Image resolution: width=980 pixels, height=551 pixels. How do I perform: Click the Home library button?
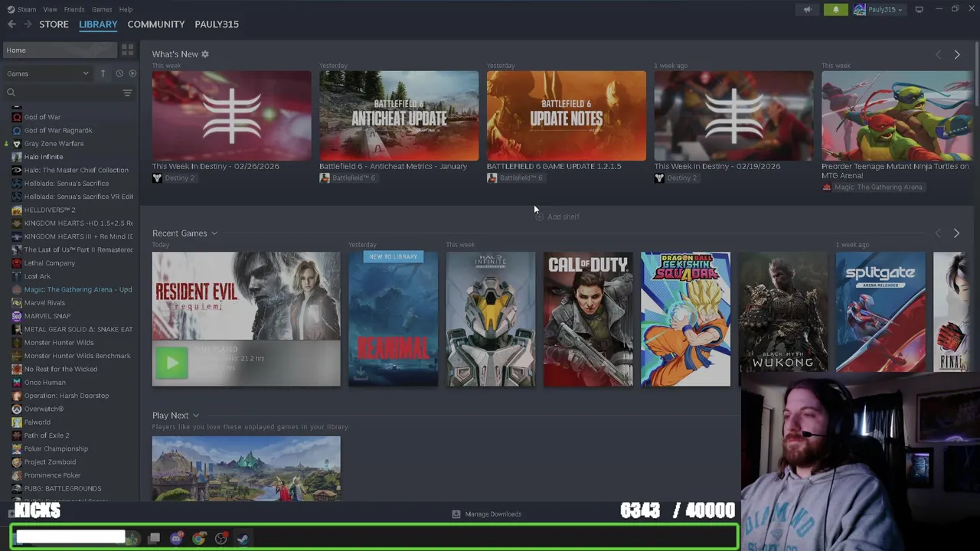tap(60, 50)
